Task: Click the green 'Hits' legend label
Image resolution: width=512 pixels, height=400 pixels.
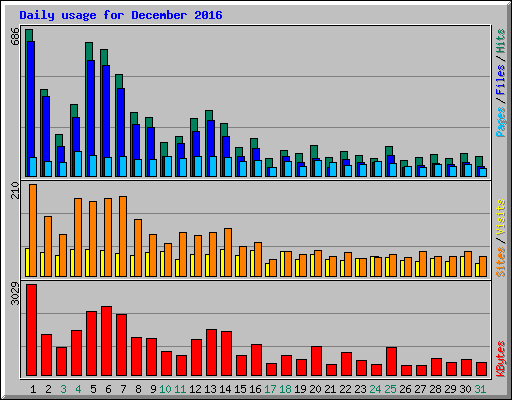Action: [x=501, y=41]
